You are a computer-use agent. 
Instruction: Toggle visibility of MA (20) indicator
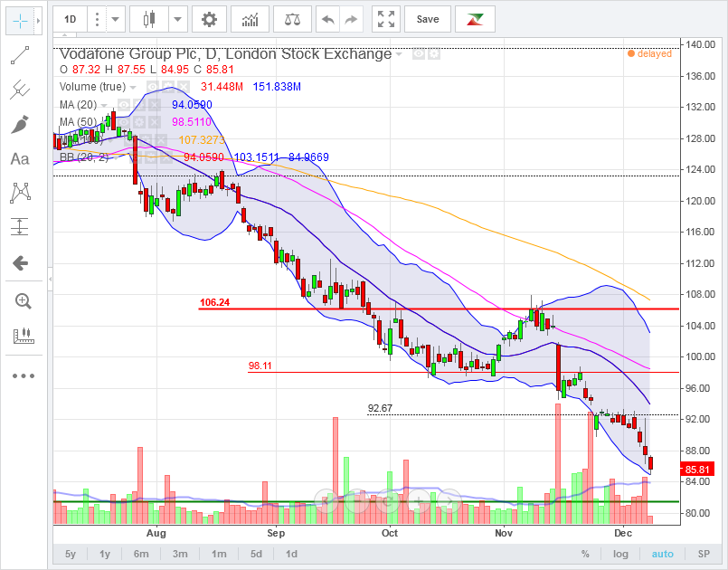click(124, 105)
